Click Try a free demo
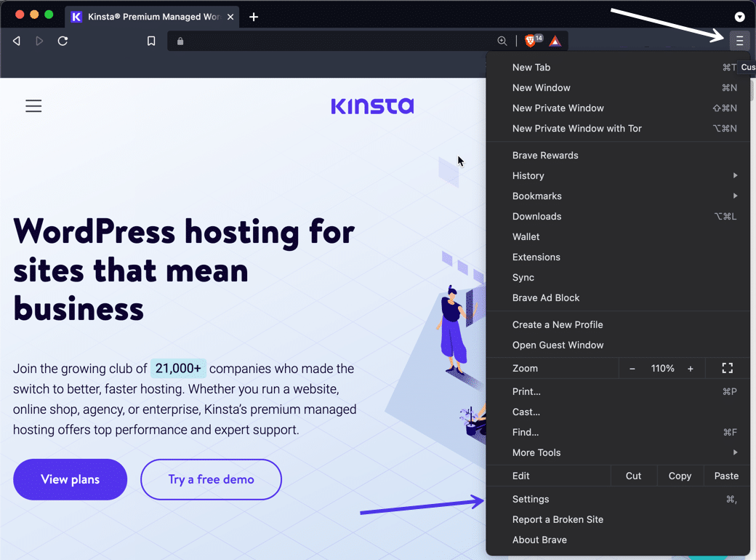 [x=211, y=479]
